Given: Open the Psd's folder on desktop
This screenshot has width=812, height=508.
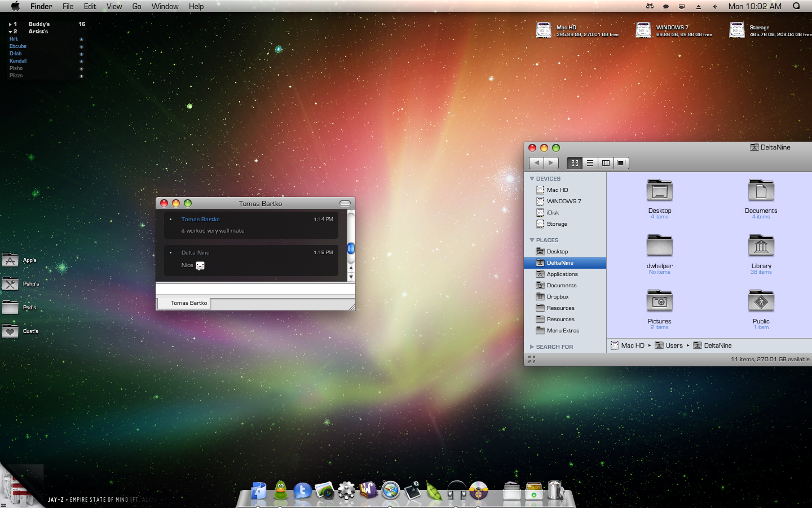Looking at the screenshot, I should (10, 308).
